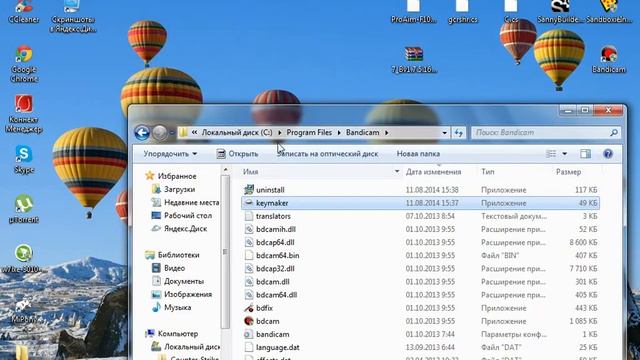
Task: Expand the arrow after Bandicam in breadcrumb
Action: pos(386,133)
